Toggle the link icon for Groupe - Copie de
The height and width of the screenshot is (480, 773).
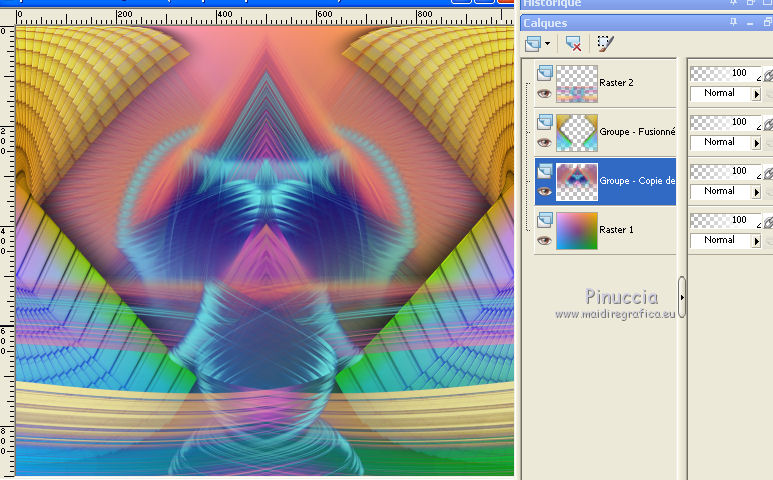(x=768, y=173)
